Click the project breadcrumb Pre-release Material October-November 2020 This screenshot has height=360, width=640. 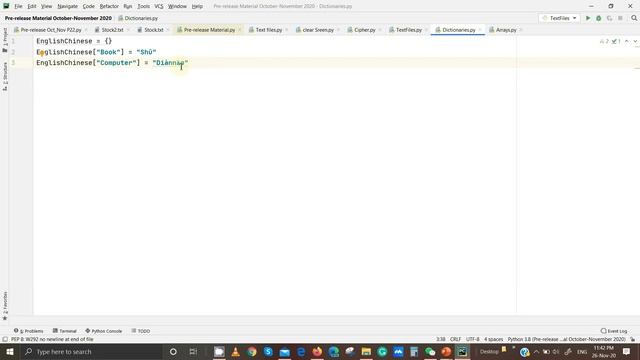(58, 18)
